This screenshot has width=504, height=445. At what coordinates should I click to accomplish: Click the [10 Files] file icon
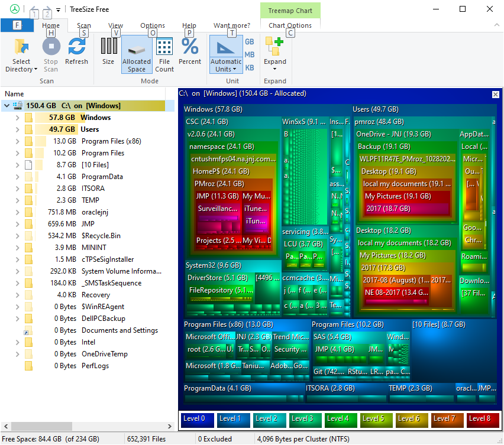point(28,165)
